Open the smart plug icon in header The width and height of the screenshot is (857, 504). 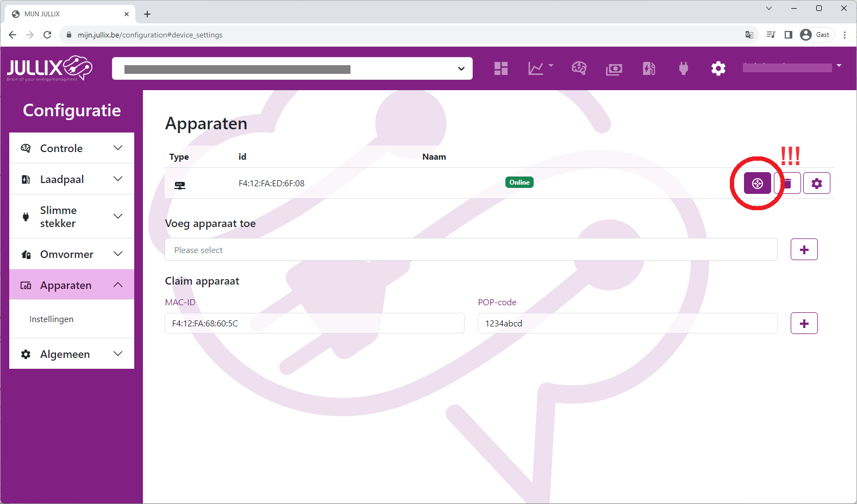pos(684,68)
